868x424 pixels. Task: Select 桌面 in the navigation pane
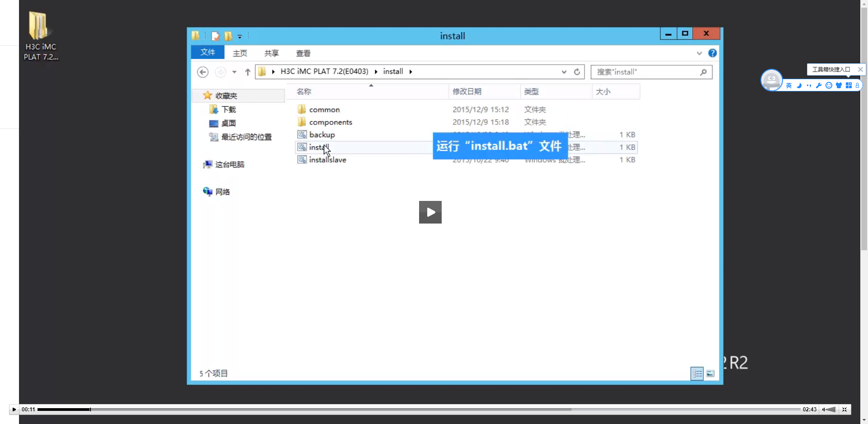coord(229,123)
